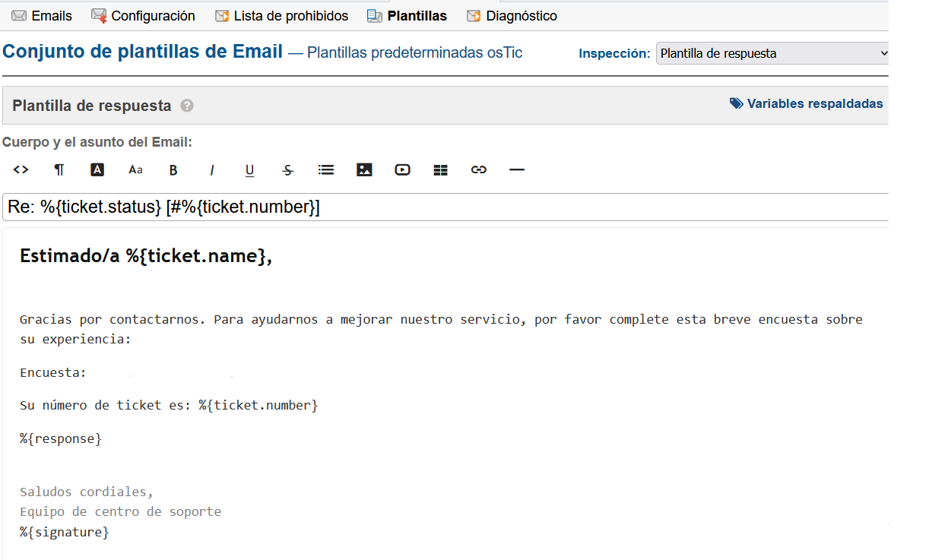Insert a hyperlink

(478, 170)
